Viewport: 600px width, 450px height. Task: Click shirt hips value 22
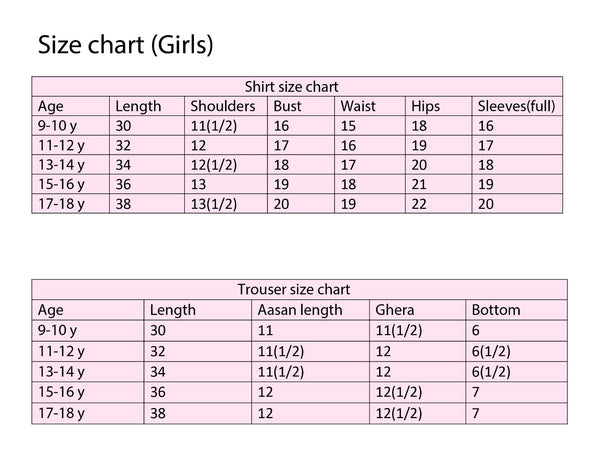419,204
